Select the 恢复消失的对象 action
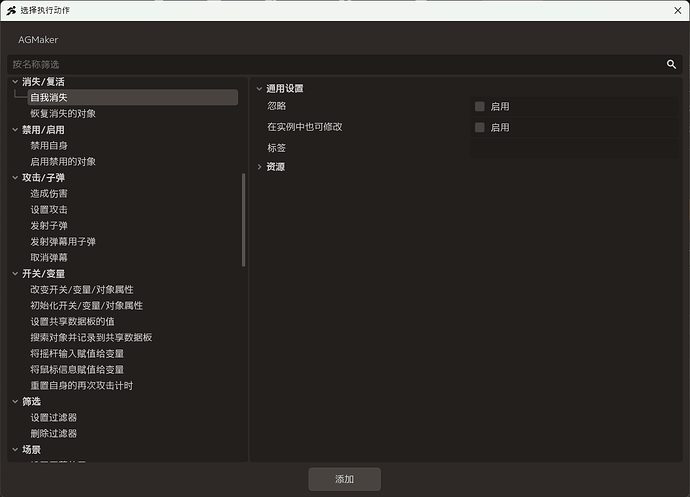This screenshot has height=497, width=690. click(63, 114)
